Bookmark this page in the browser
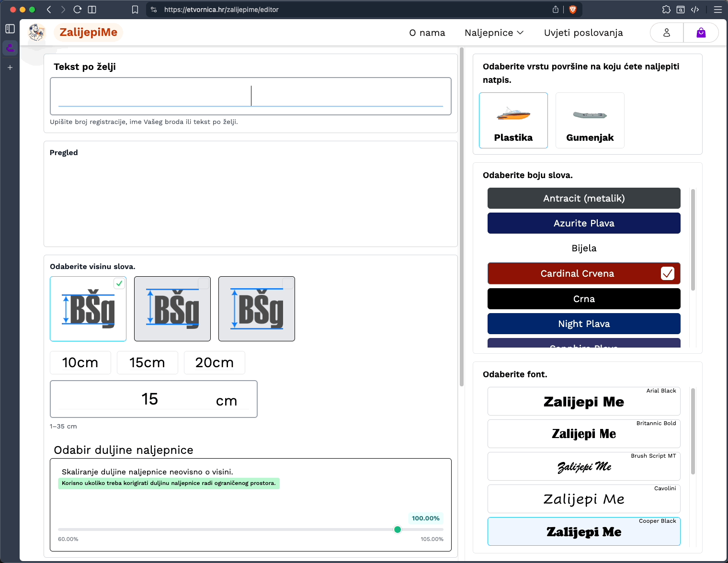 pos(135,10)
